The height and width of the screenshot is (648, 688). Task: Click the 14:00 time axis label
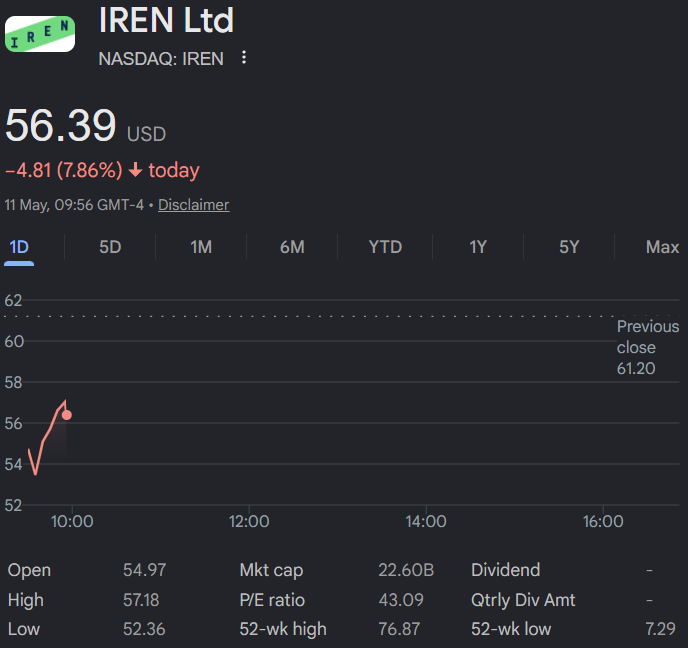click(426, 522)
